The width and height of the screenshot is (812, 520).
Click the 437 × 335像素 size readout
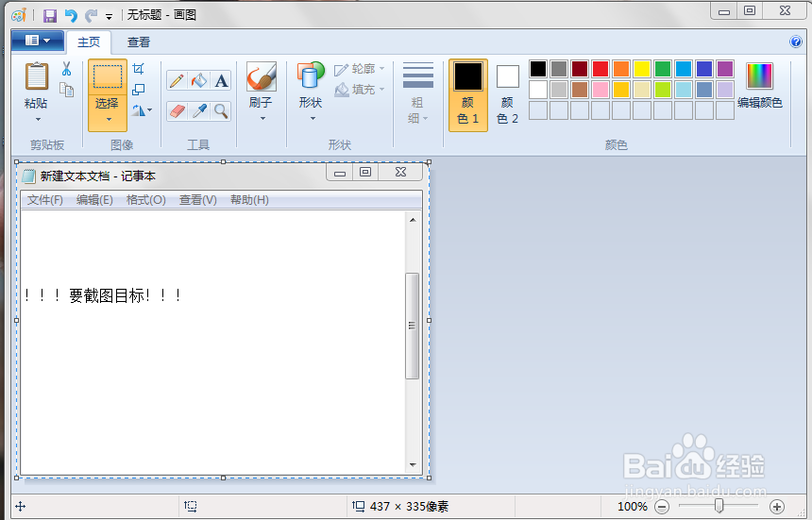coord(409,507)
